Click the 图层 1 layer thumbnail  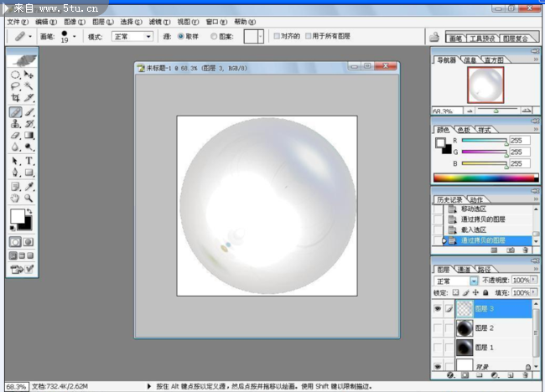pyautogui.click(x=464, y=347)
